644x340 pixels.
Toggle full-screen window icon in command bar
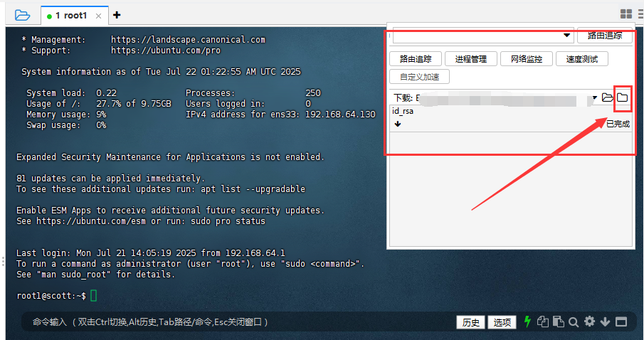point(621,322)
